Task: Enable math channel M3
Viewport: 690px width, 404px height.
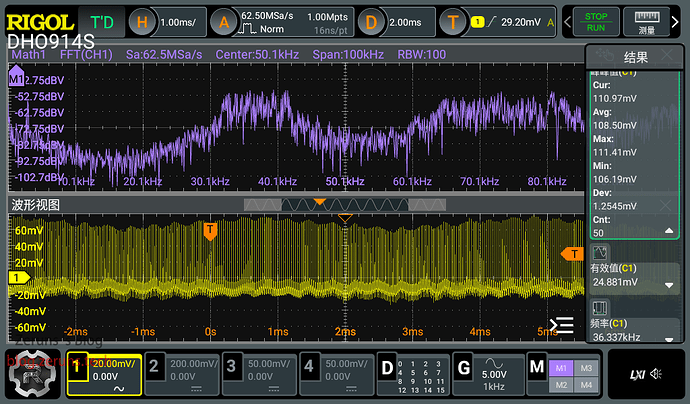Action: [x=586, y=367]
